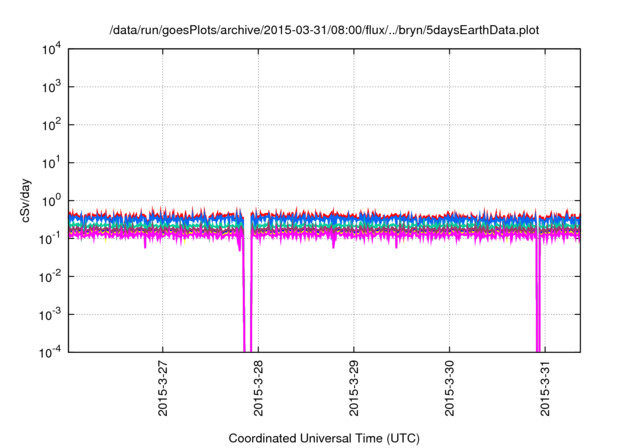Select the Coordinated Universal Time axis label
The image size is (640, 448).
324,438
